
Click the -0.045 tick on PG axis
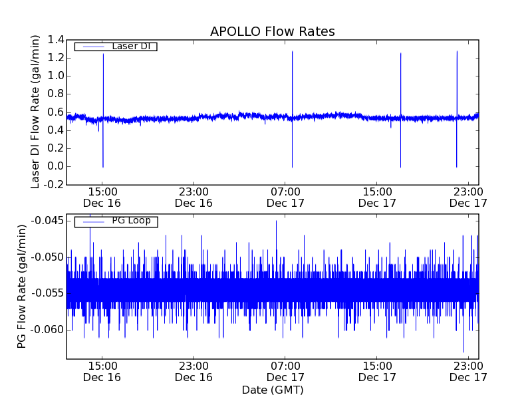[x=47, y=221]
